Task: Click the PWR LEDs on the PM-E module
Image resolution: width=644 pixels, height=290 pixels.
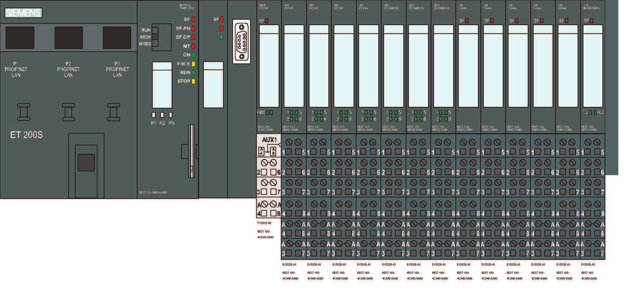Action: pyautogui.click(x=269, y=112)
